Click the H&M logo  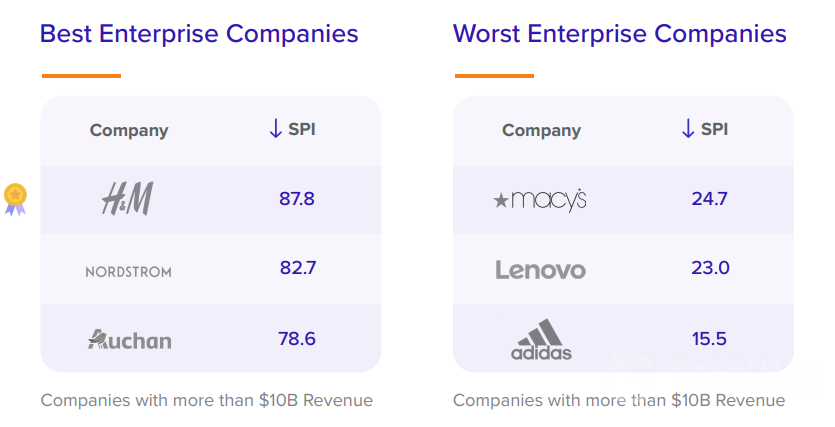click(x=127, y=199)
